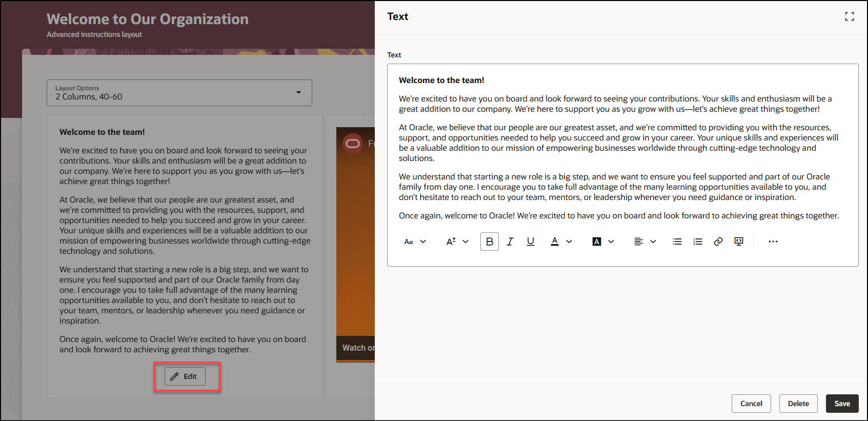Screen dimensions: 868x421
Task: Click the text highlight color icon
Action: click(597, 242)
